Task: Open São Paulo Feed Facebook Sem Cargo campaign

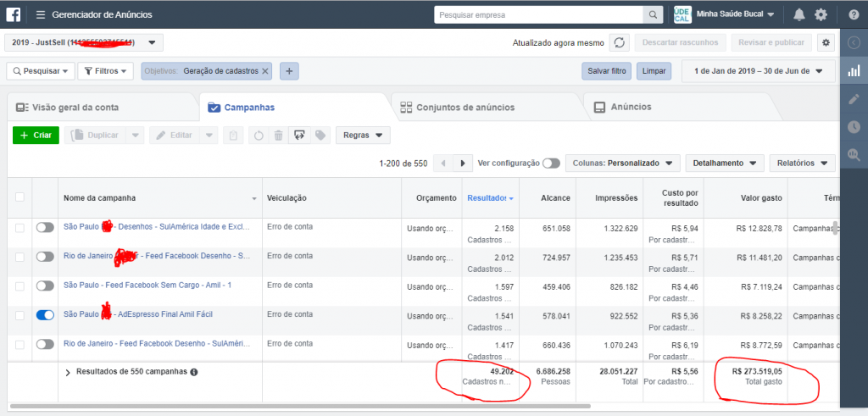Action: click(147, 285)
